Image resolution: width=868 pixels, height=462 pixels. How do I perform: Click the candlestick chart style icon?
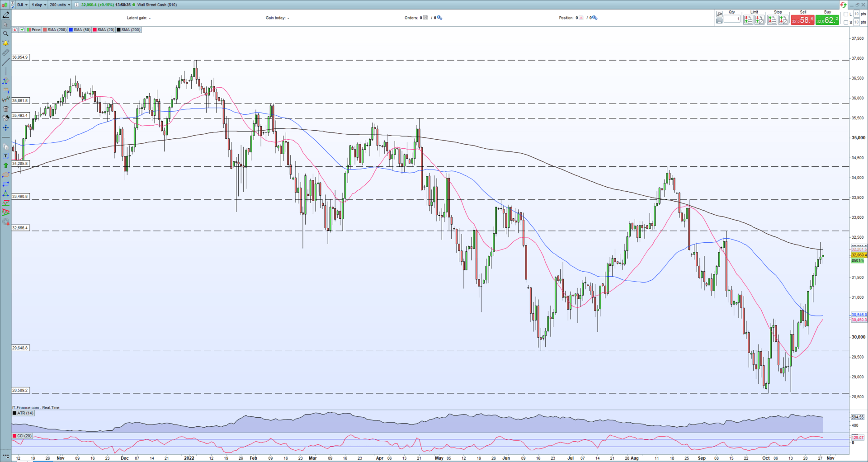coord(5,5)
